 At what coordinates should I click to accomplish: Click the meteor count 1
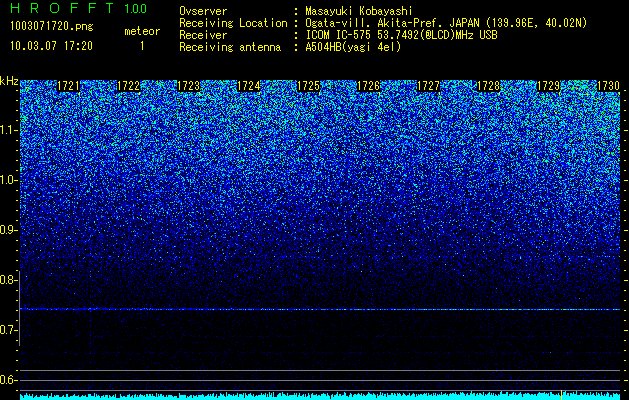[x=142, y=46]
